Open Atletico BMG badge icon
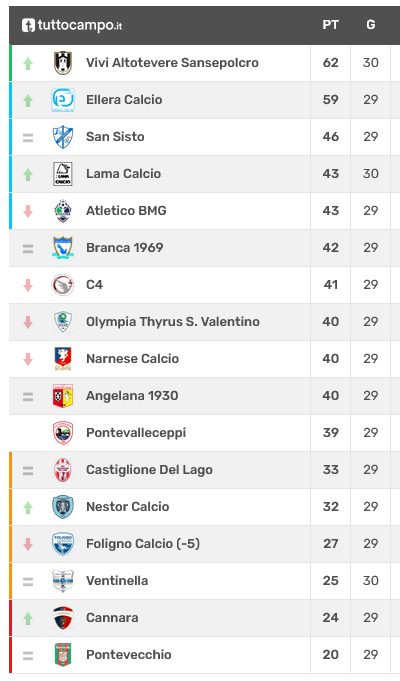Viewport: 400px width, 681px height. 63,211
